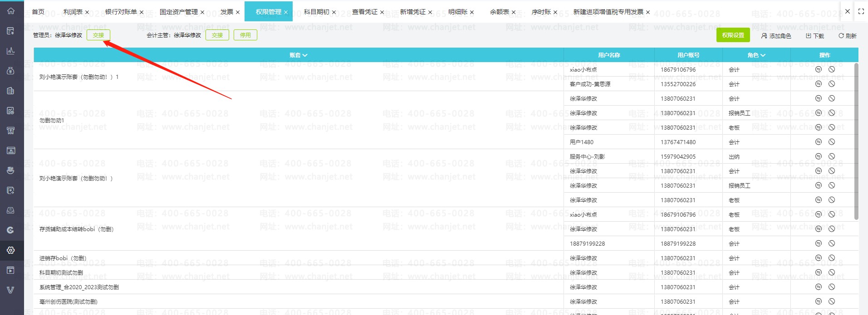This screenshot has width=868, height=315.
Task: Click the green 权限设置 button
Action: 733,35
